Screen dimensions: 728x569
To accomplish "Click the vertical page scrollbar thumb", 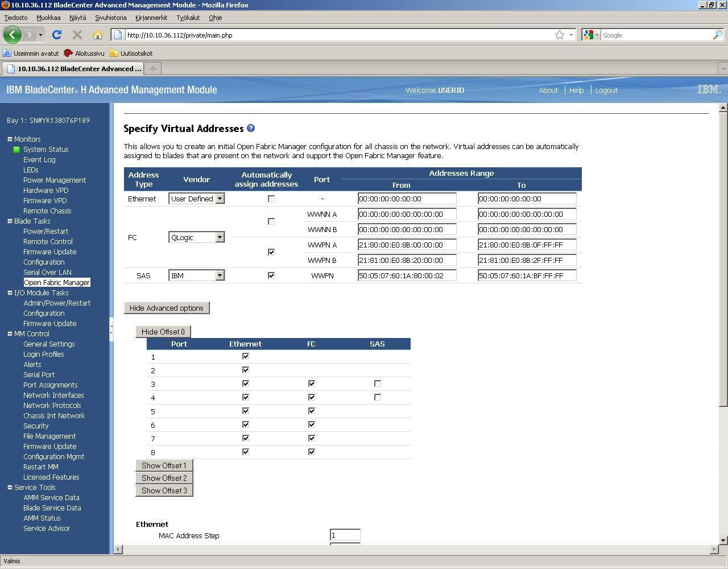I will point(723,259).
